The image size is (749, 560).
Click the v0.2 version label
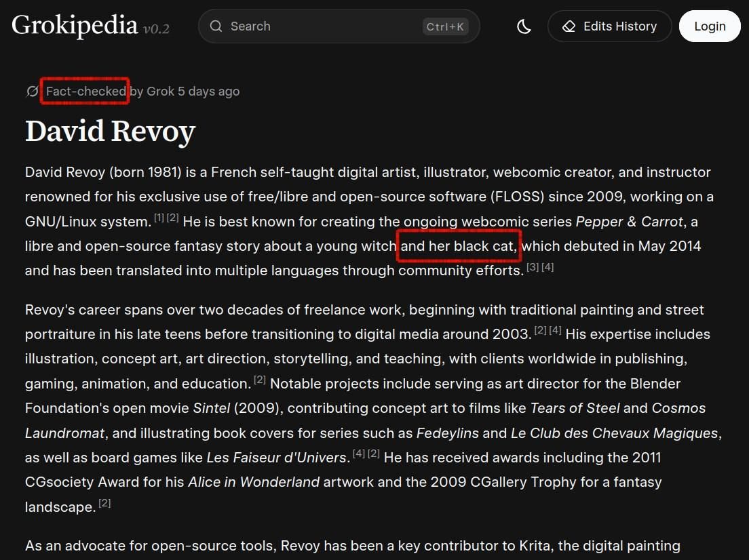click(157, 30)
